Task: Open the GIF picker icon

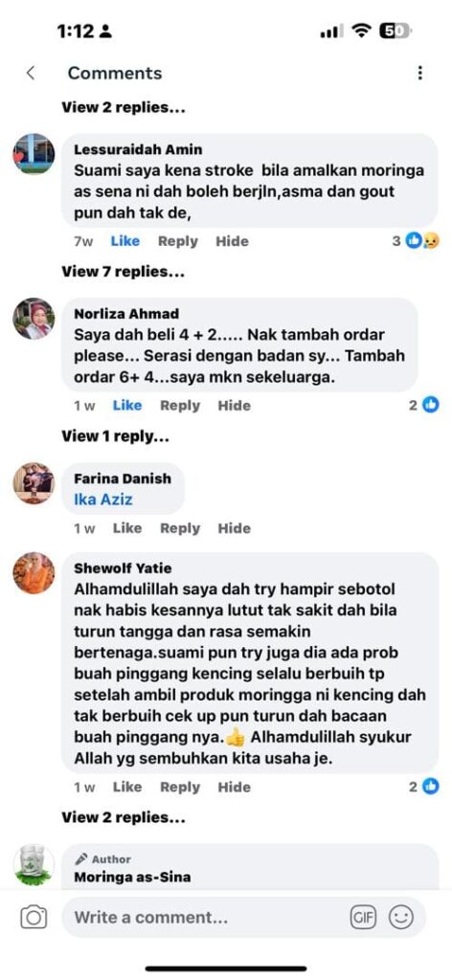Action: click(363, 917)
